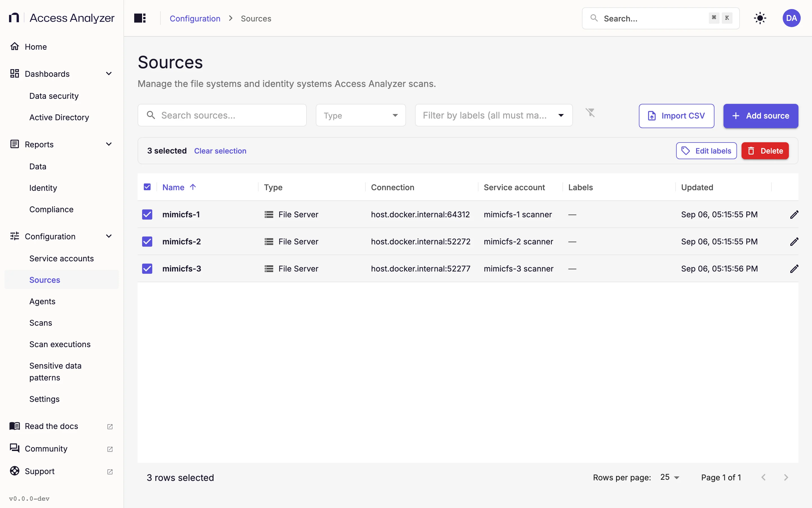Click the Clear selection link

coord(220,151)
